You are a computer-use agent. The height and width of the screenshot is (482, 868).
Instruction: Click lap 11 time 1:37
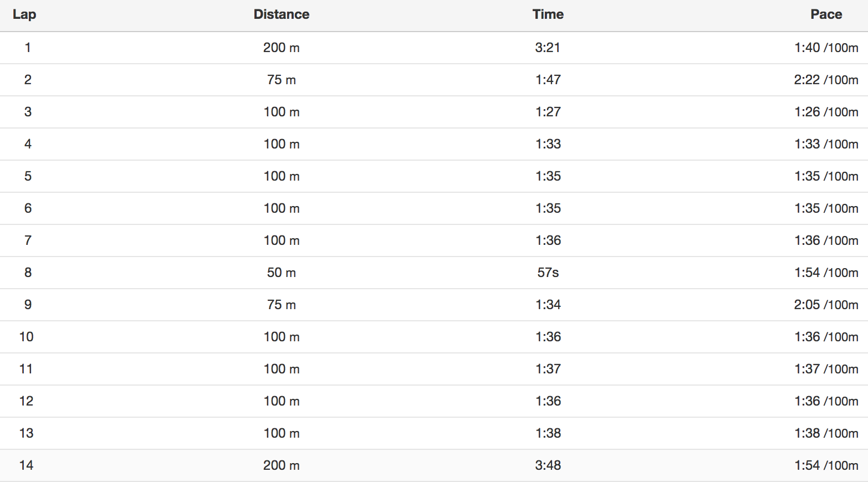point(548,369)
